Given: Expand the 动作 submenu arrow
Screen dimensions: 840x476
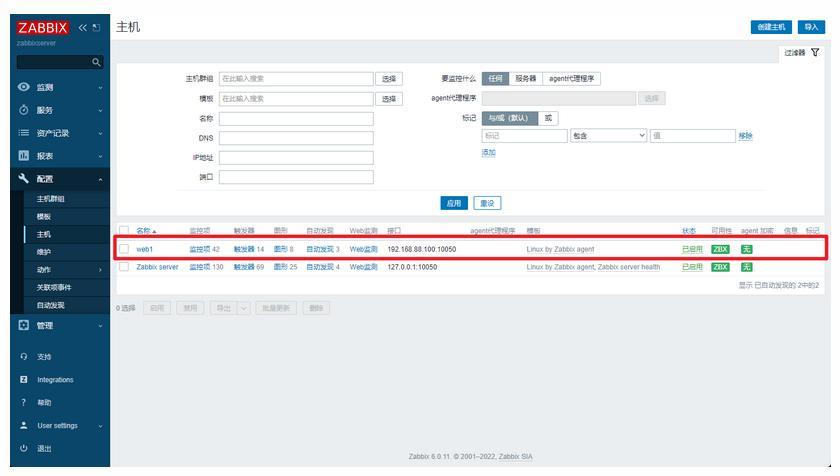Looking at the screenshot, I should click(x=100, y=270).
